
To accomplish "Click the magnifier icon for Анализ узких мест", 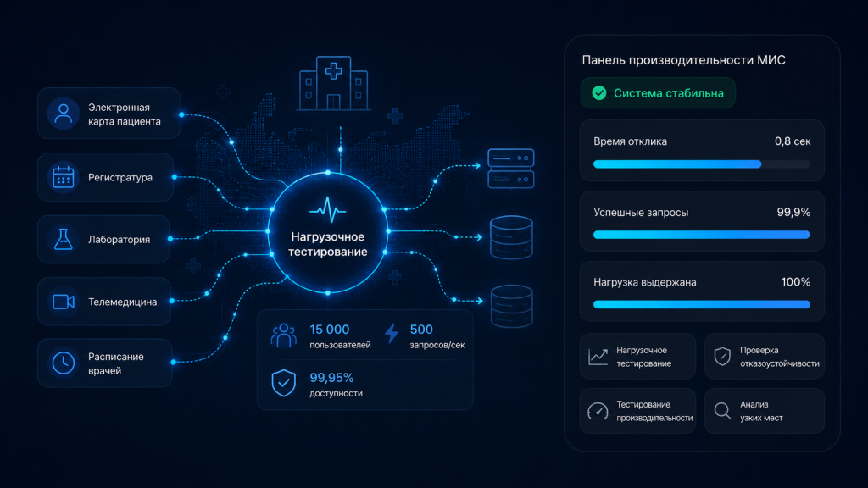I will (x=722, y=411).
